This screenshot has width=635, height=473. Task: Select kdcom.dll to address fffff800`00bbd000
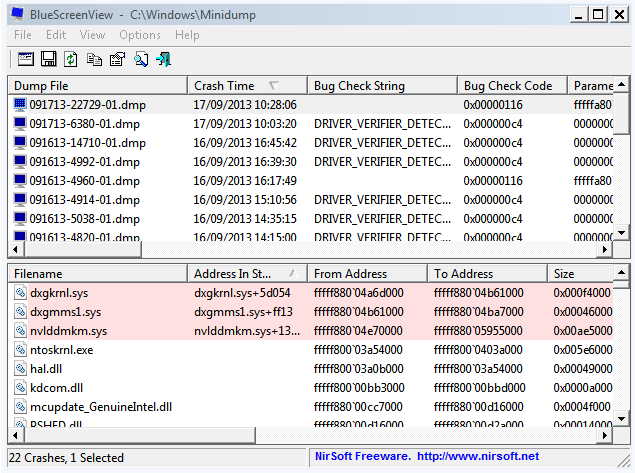[479, 388]
